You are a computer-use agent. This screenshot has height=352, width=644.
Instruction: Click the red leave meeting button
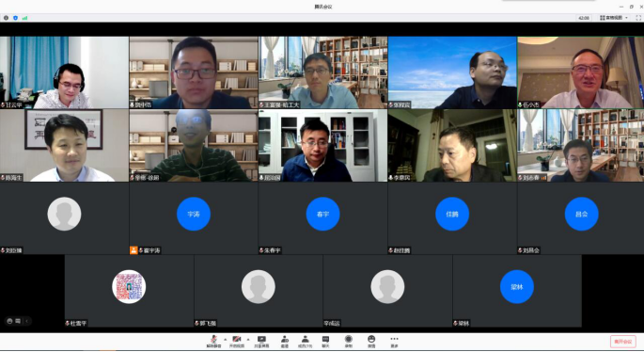[x=622, y=342]
